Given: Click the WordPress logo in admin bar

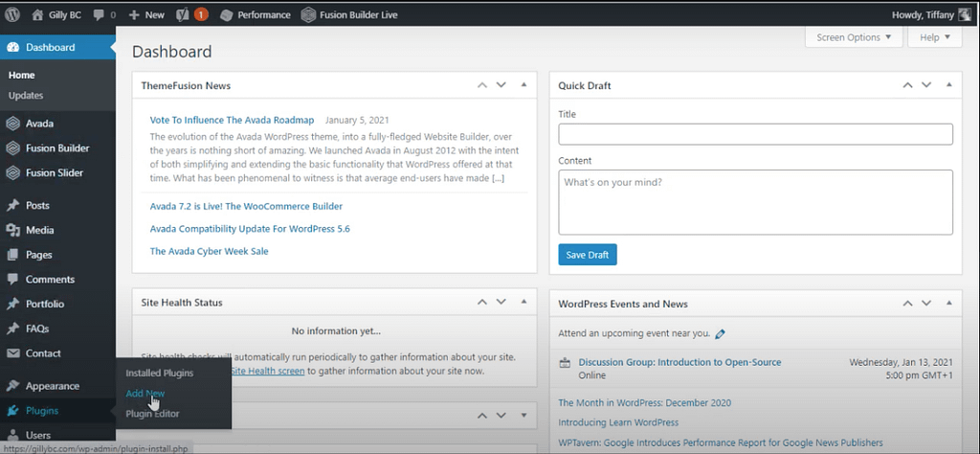Looking at the screenshot, I should coord(11,14).
